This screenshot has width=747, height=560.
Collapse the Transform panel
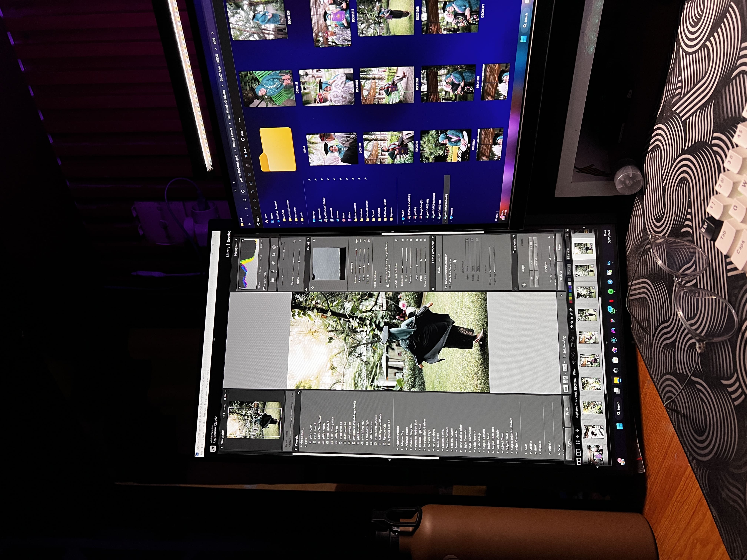(514, 236)
